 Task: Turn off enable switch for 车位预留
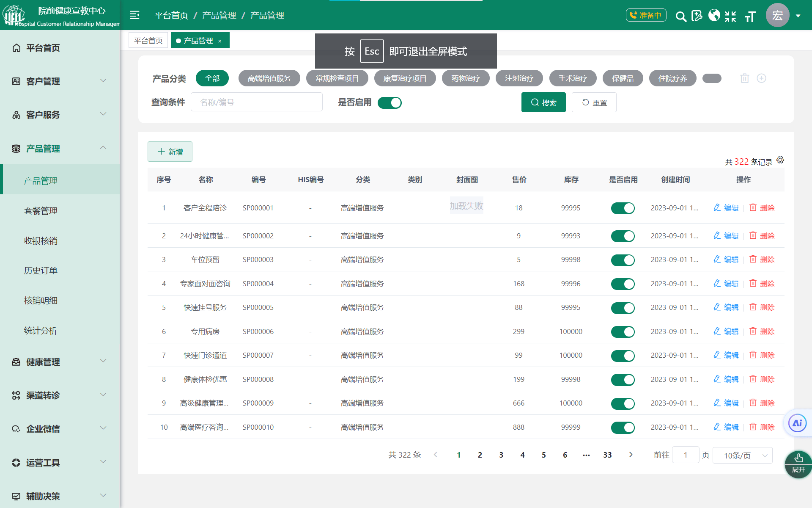tap(623, 260)
